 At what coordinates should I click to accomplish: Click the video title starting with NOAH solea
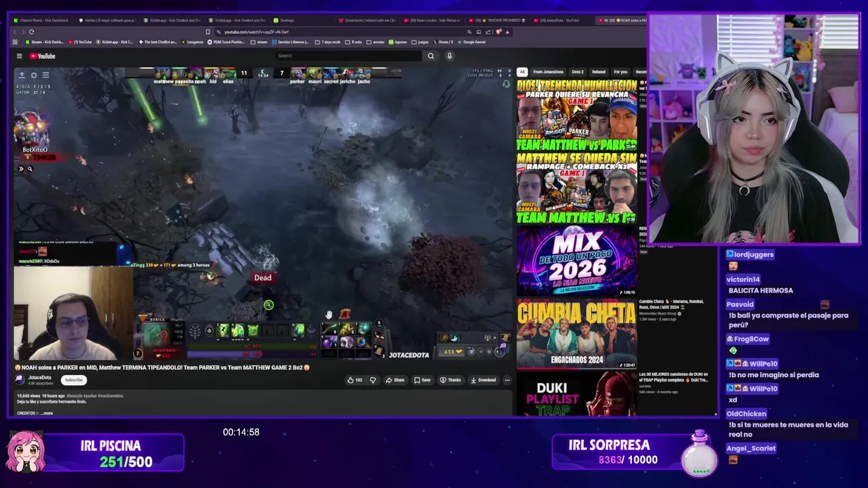pos(162,367)
